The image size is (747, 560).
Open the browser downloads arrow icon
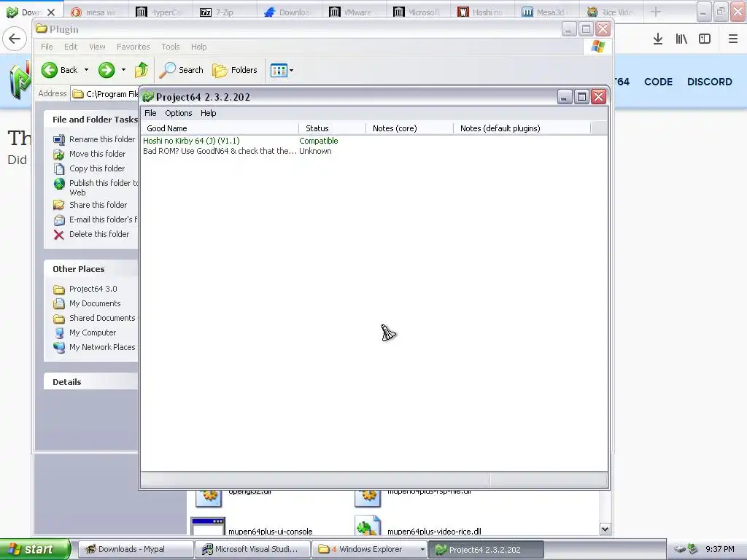(658, 39)
